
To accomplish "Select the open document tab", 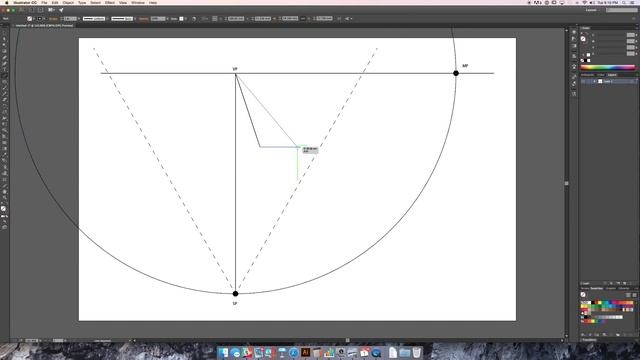I will click(x=44, y=25).
